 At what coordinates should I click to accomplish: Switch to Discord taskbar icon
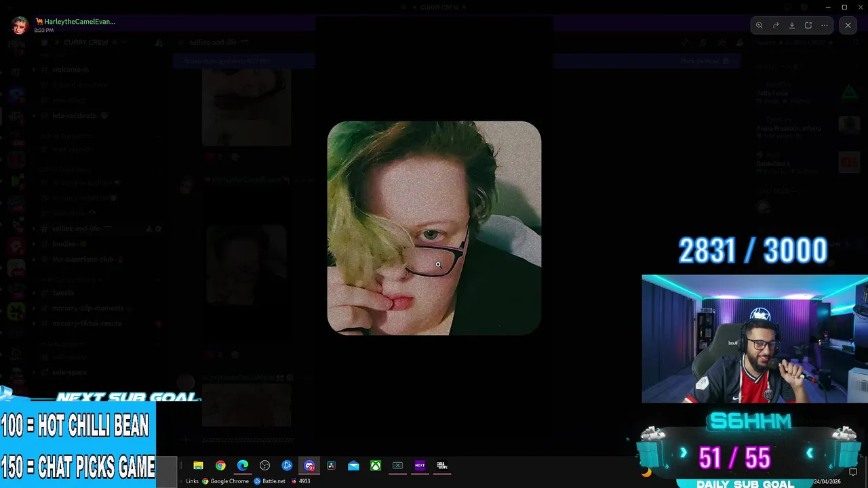click(309, 466)
